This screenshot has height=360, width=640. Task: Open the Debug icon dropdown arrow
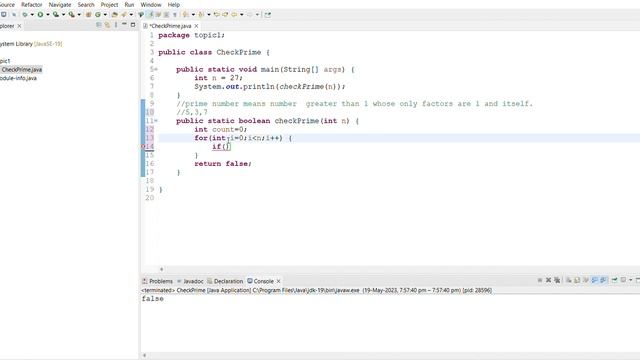tap(32, 15)
